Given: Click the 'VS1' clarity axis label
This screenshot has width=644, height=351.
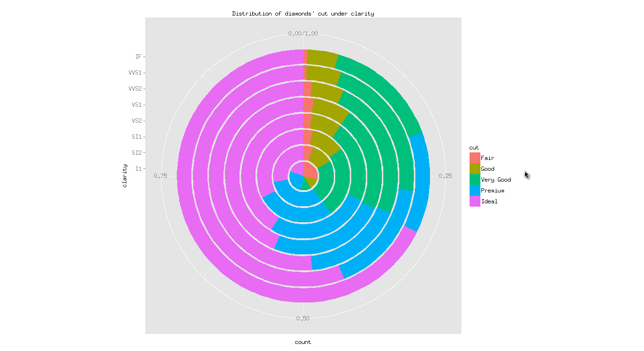Looking at the screenshot, I should (137, 105).
